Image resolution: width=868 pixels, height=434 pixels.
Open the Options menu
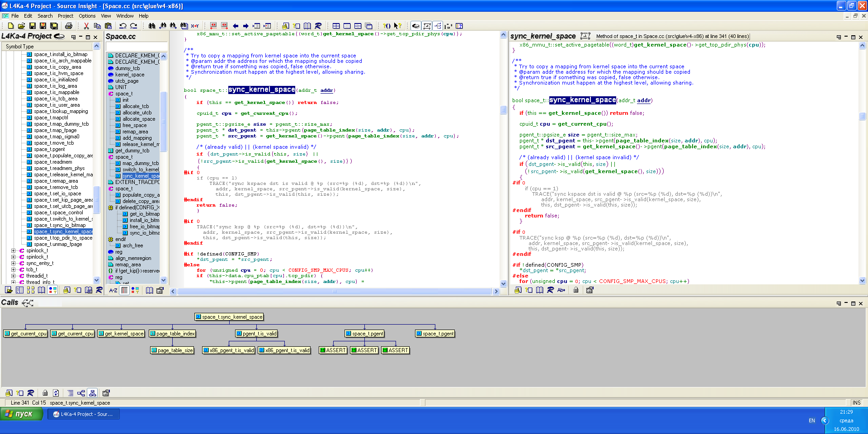click(87, 16)
